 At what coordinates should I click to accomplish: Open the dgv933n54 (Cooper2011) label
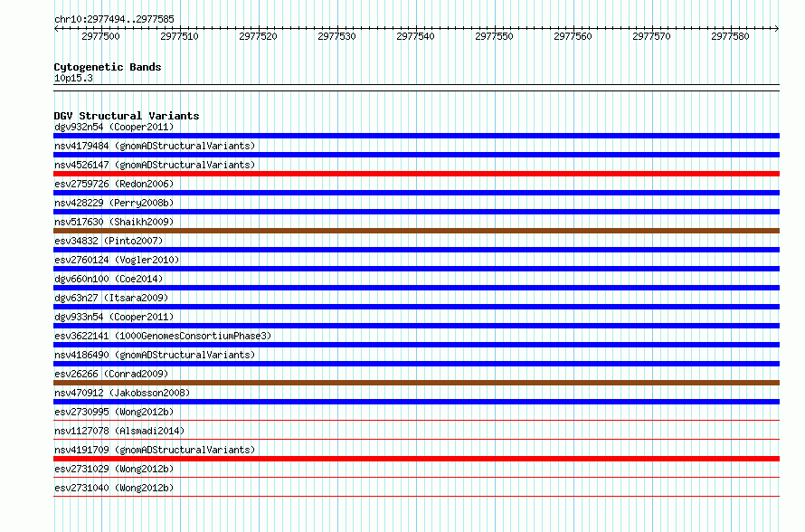click(114, 317)
